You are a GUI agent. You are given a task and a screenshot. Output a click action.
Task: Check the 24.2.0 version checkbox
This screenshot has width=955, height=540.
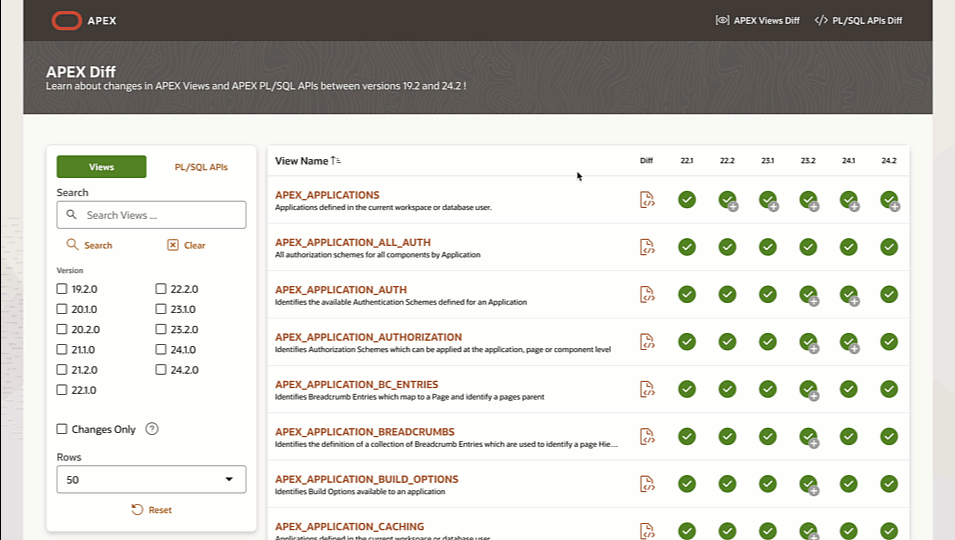point(161,370)
